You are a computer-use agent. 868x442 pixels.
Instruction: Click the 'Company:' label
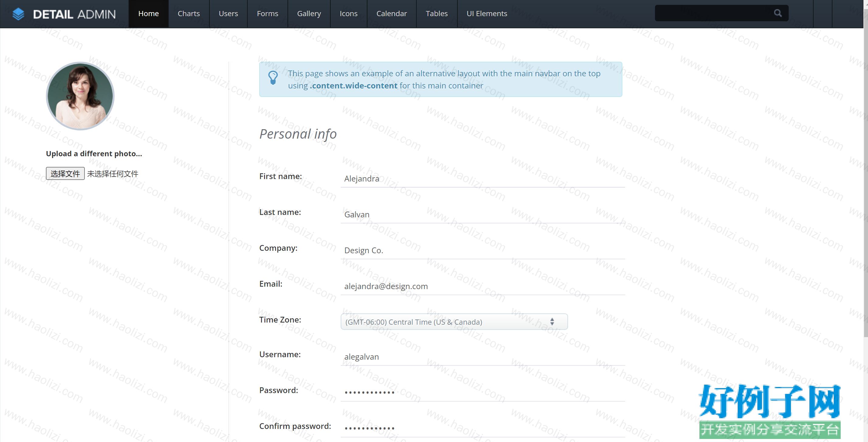[278, 248]
